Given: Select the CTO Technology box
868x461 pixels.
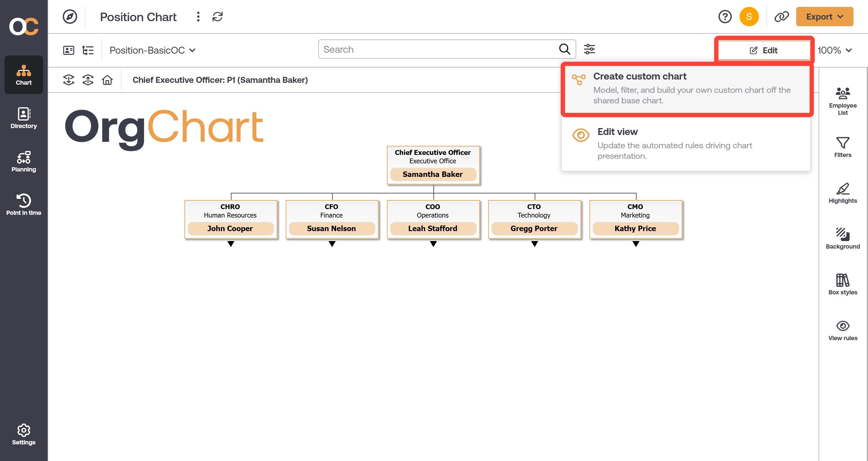Looking at the screenshot, I should pyautogui.click(x=534, y=219).
